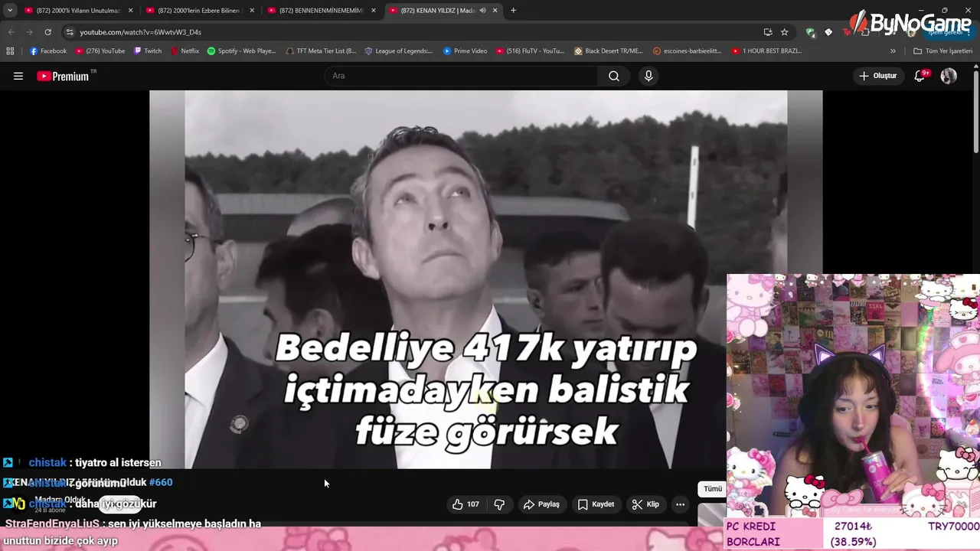Image resolution: width=980 pixels, height=551 pixels.
Task: Mute the tab via the speaker icon
Action: point(482,11)
